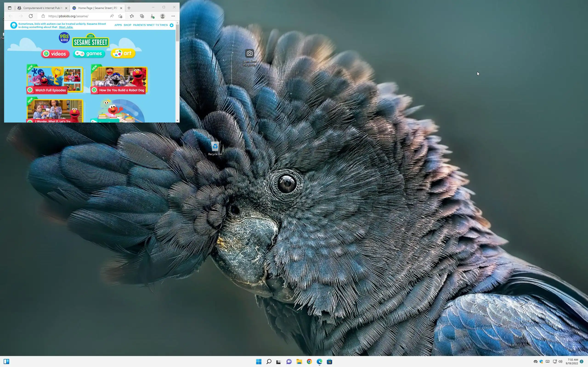Add this page to favorites

pos(120,16)
